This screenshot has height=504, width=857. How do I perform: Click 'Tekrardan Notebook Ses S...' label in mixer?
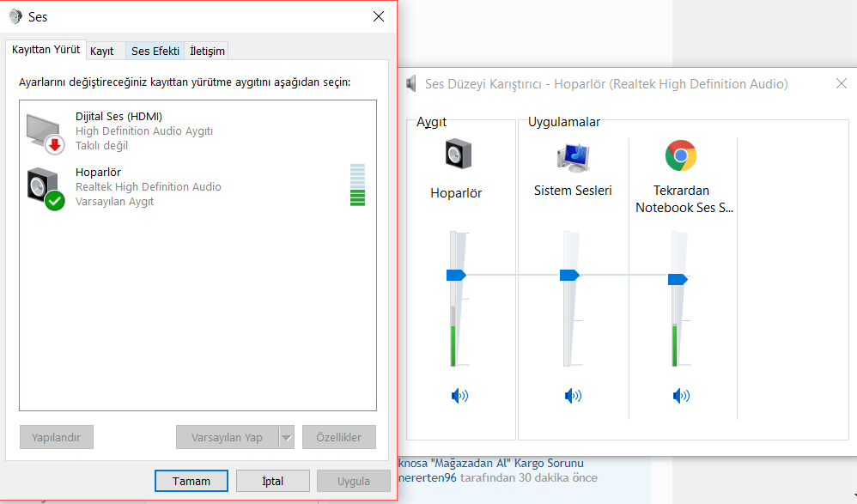(684, 199)
